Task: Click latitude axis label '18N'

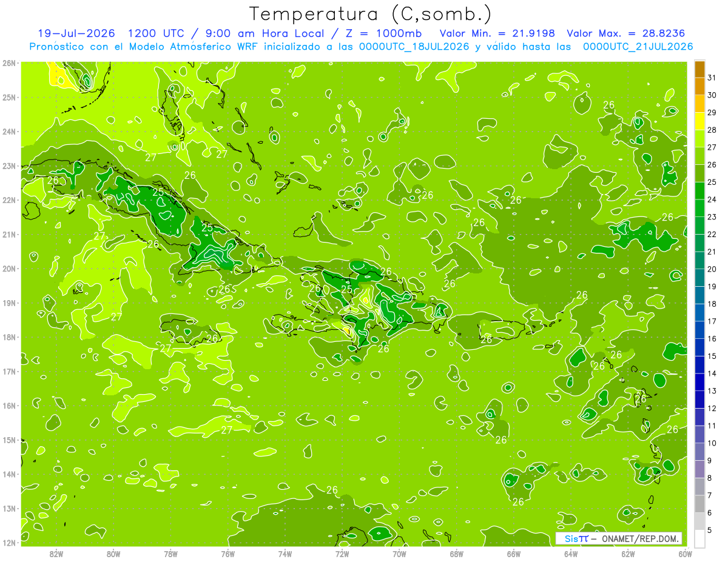Action: 10,337
